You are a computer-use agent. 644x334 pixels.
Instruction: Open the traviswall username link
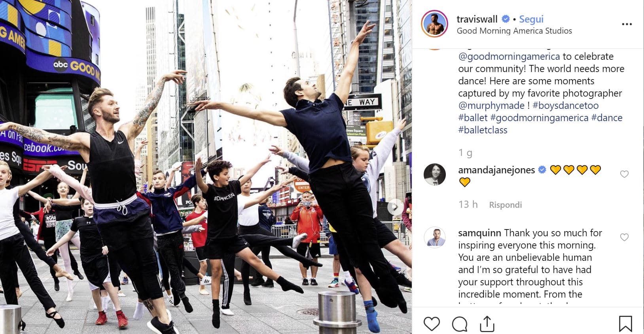point(477,19)
